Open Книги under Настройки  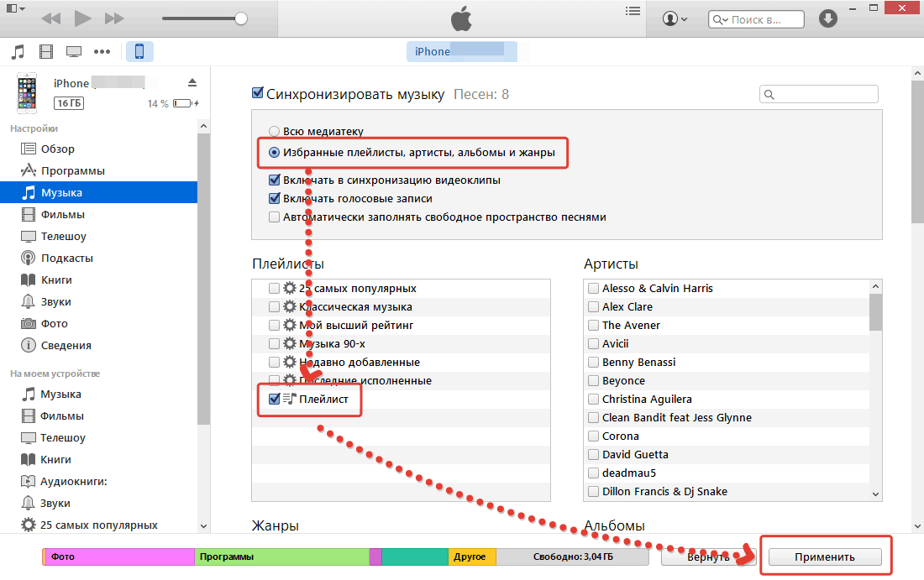56,280
